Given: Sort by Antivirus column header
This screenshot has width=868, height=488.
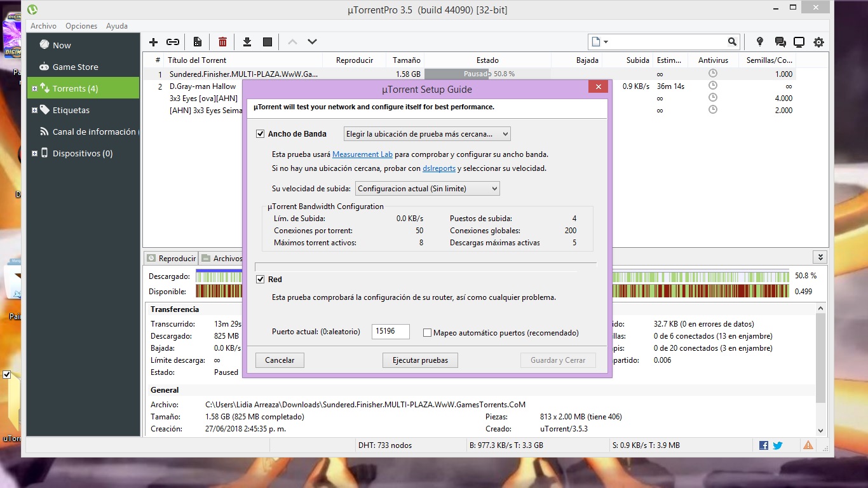Looking at the screenshot, I should pos(713,60).
